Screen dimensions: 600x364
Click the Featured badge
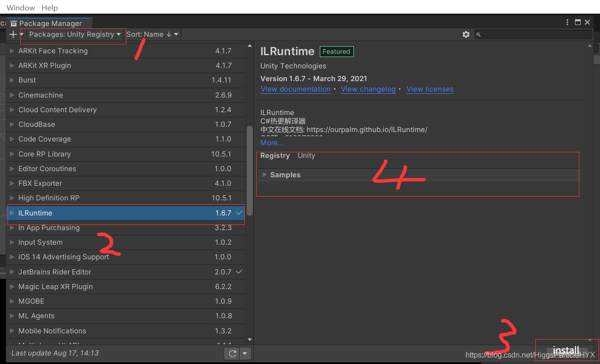coord(336,51)
